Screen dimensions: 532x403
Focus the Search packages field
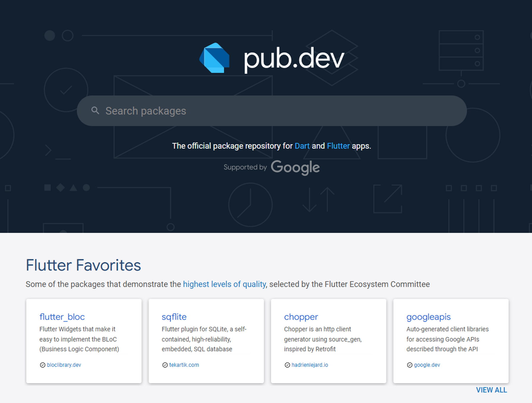click(272, 111)
